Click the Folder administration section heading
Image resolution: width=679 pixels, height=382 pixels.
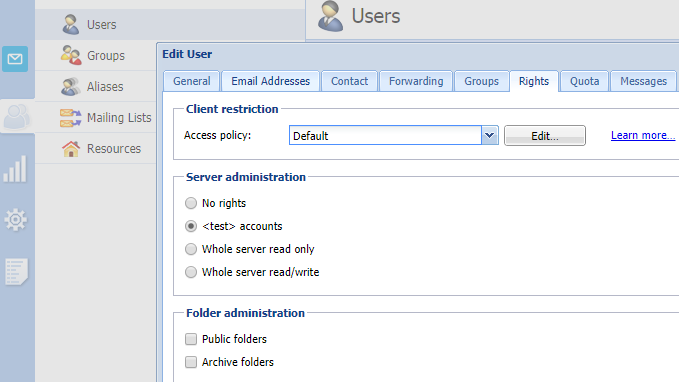point(246,313)
